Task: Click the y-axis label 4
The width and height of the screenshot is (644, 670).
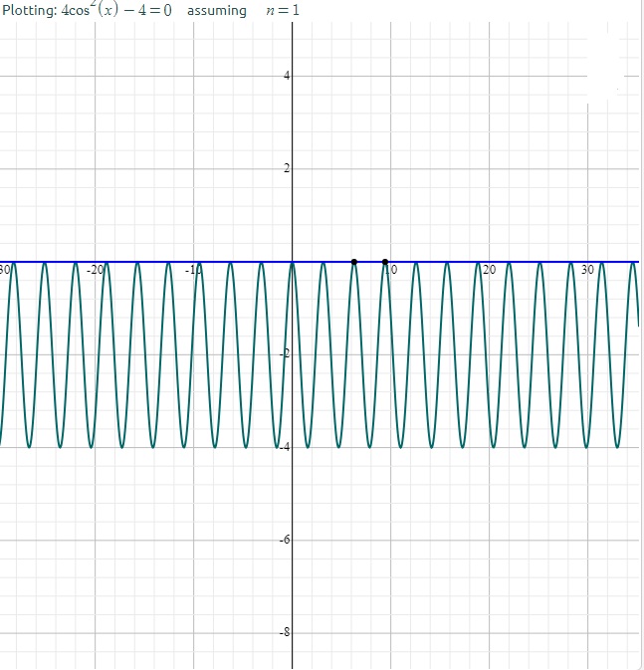Action: pyautogui.click(x=286, y=76)
